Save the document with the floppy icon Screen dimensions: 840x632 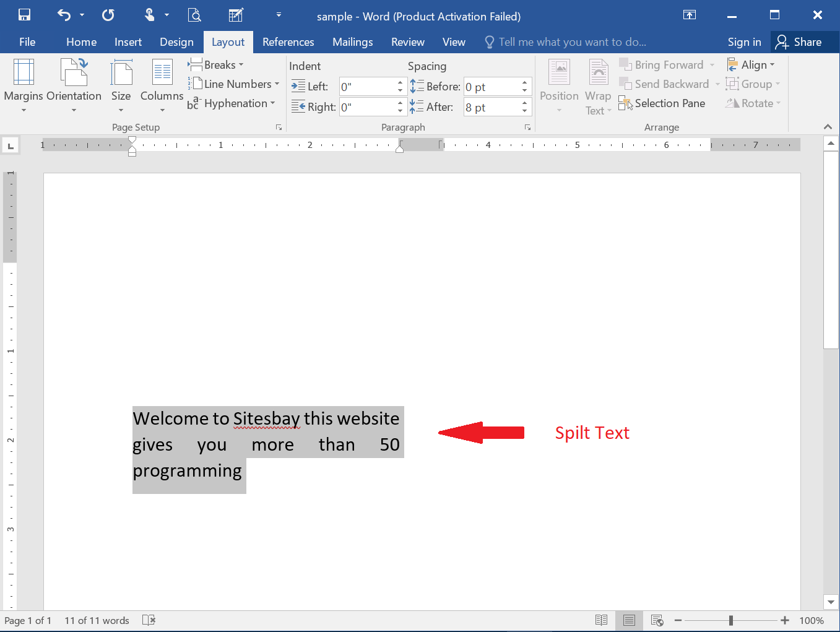(24, 15)
